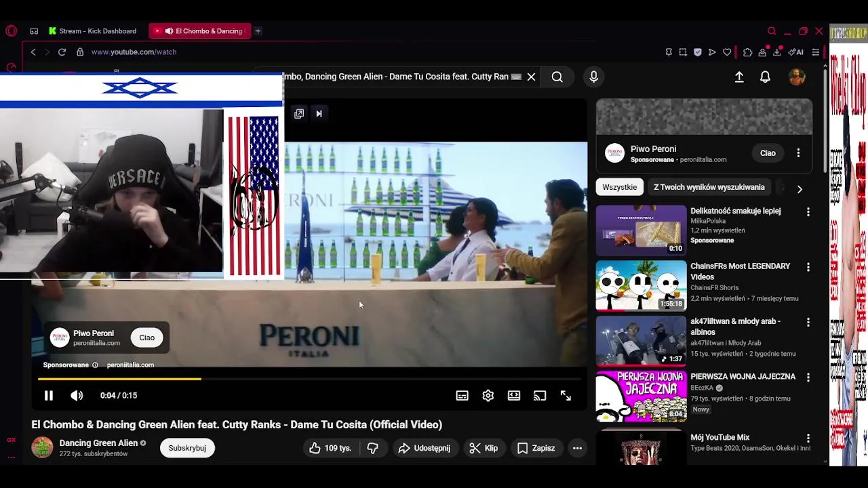Image resolution: width=868 pixels, height=488 pixels.
Task: Open menu for PIERWSZA WOJNA JAJECZNA
Action: click(808, 378)
